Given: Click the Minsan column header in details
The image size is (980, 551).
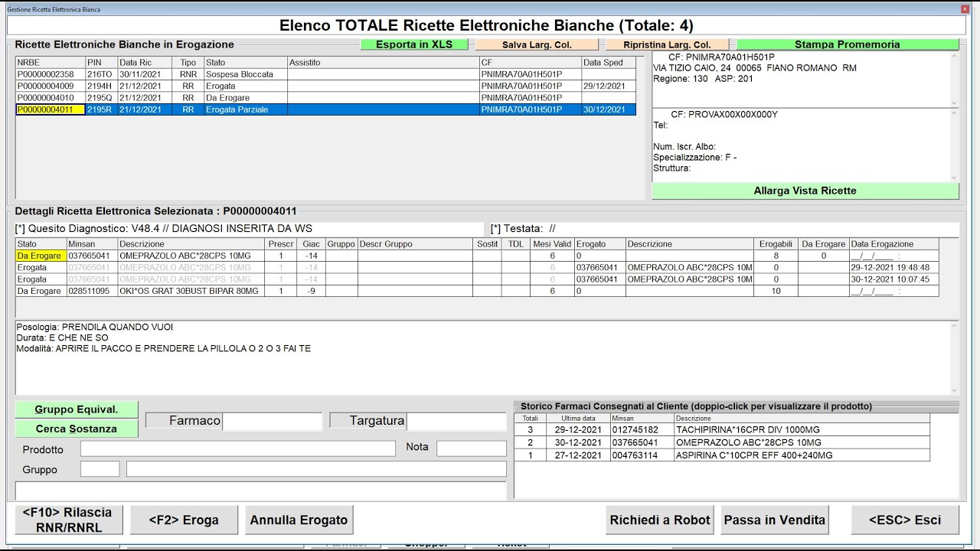Looking at the screenshot, I should (91, 244).
